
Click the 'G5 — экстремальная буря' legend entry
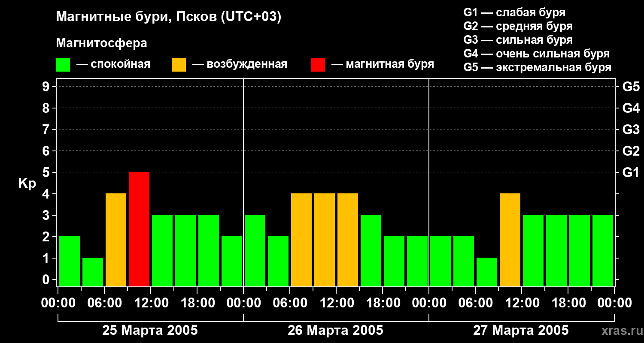[x=537, y=68]
